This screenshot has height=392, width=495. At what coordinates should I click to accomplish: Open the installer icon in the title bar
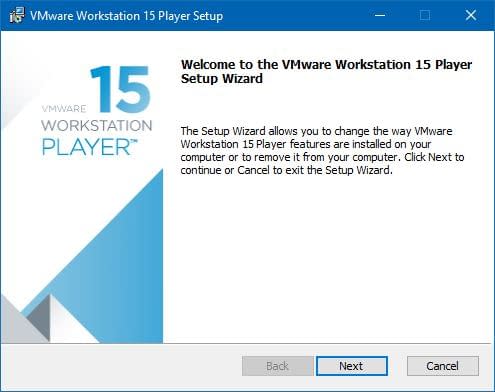click(x=17, y=15)
